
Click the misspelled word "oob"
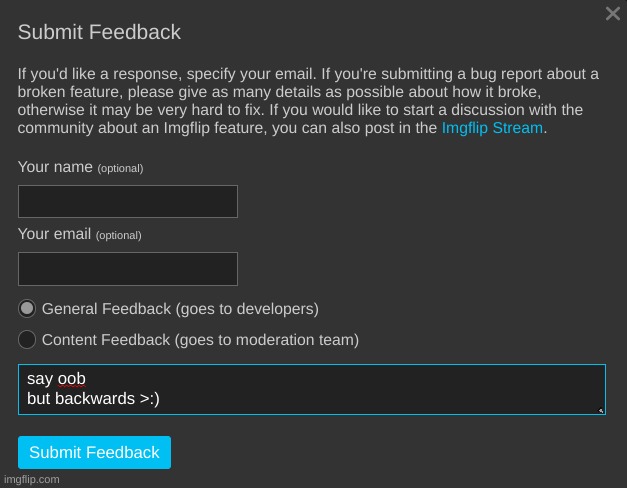point(71,379)
